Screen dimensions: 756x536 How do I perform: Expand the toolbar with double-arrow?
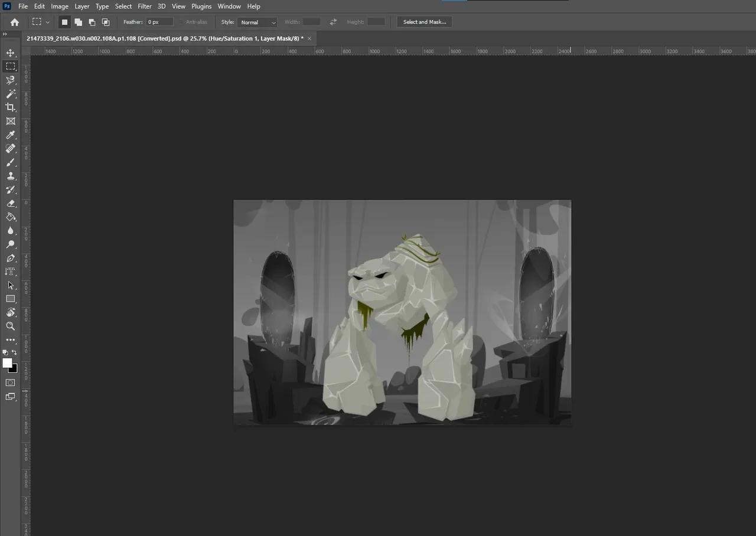click(5, 34)
